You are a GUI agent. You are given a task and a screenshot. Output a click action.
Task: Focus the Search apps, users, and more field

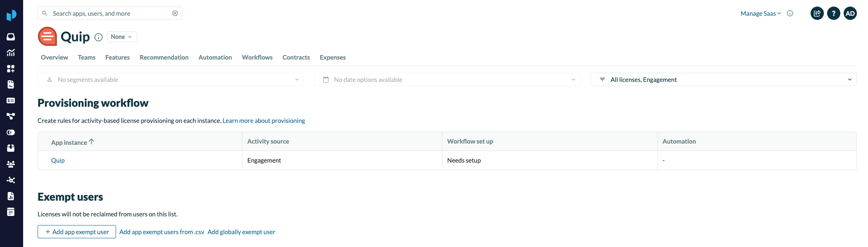[110, 13]
